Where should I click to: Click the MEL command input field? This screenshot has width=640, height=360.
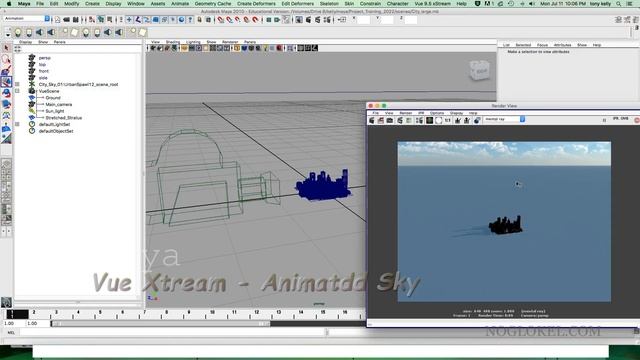[173, 333]
